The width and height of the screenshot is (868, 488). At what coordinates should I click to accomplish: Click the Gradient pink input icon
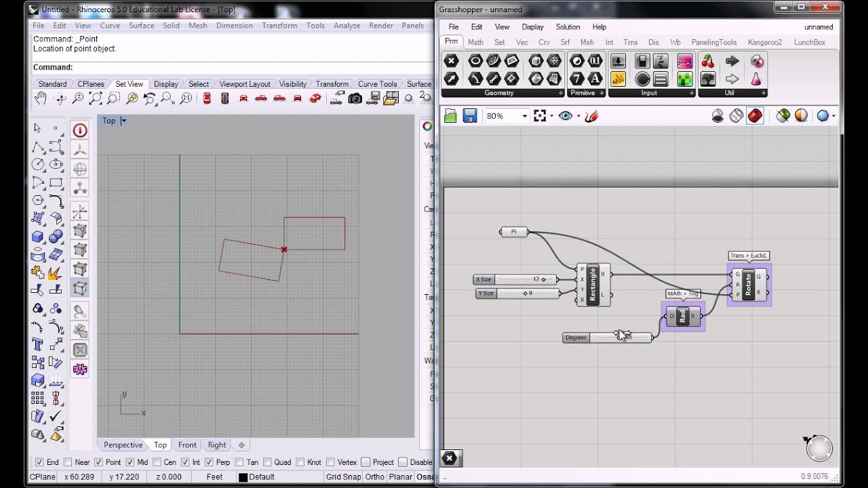point(685,61)
